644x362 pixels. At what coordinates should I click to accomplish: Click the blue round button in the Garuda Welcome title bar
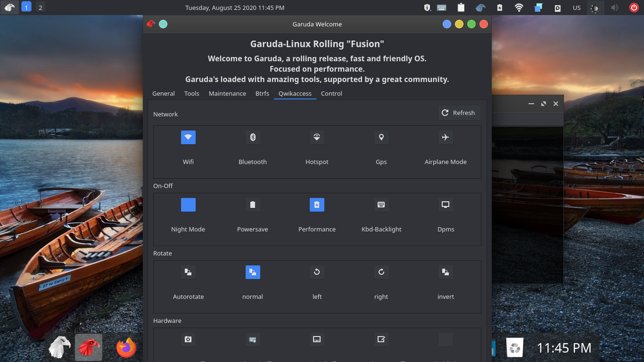click(447, 24)
